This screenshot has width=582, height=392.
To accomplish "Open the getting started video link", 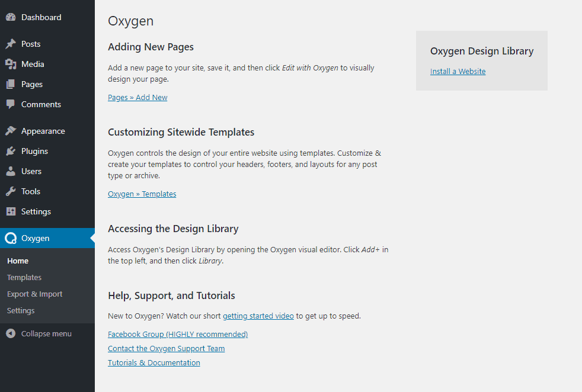I will point(258,316).
